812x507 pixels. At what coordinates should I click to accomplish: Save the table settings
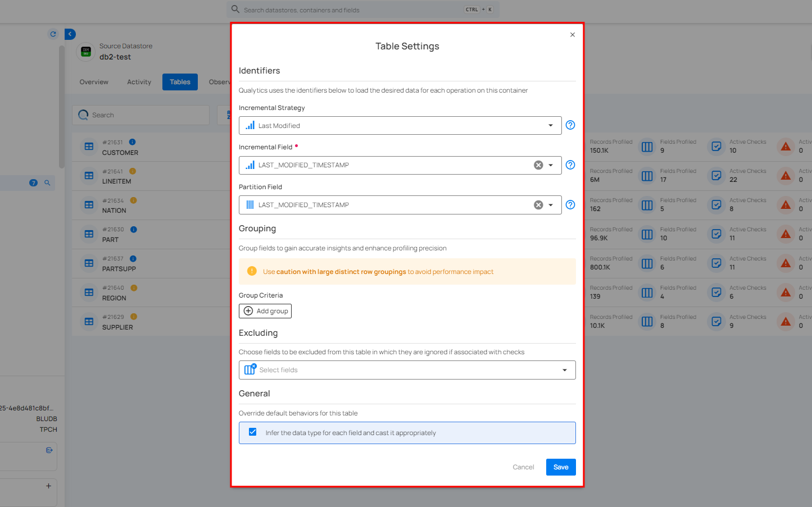[560, 467]
